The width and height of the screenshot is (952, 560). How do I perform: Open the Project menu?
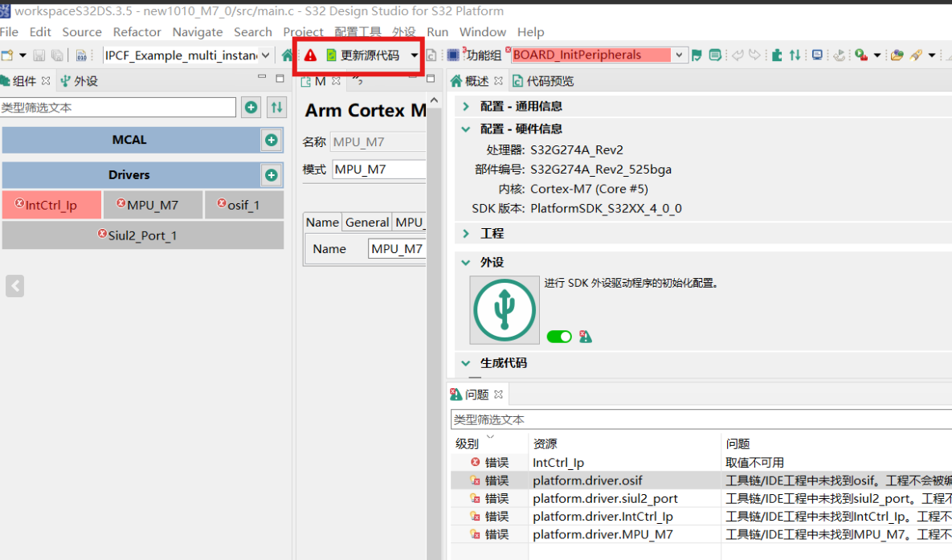tap(303, 32)
